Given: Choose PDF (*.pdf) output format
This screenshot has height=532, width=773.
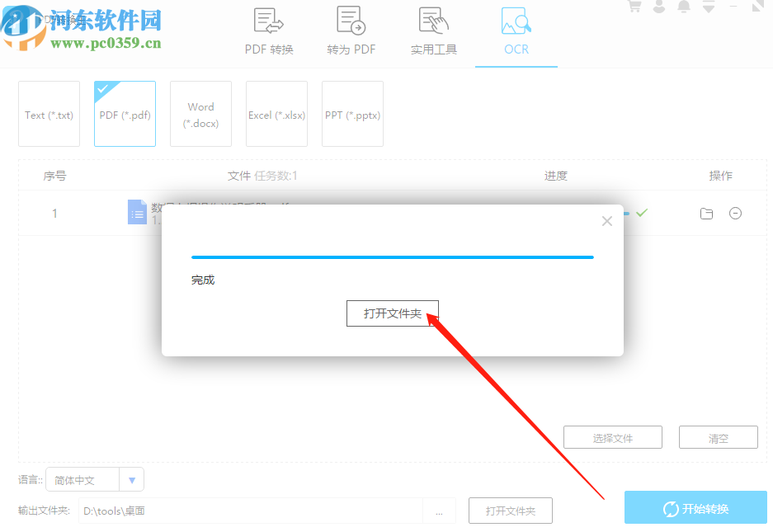Looking at the screenshot, I should [x=125, y=114].
